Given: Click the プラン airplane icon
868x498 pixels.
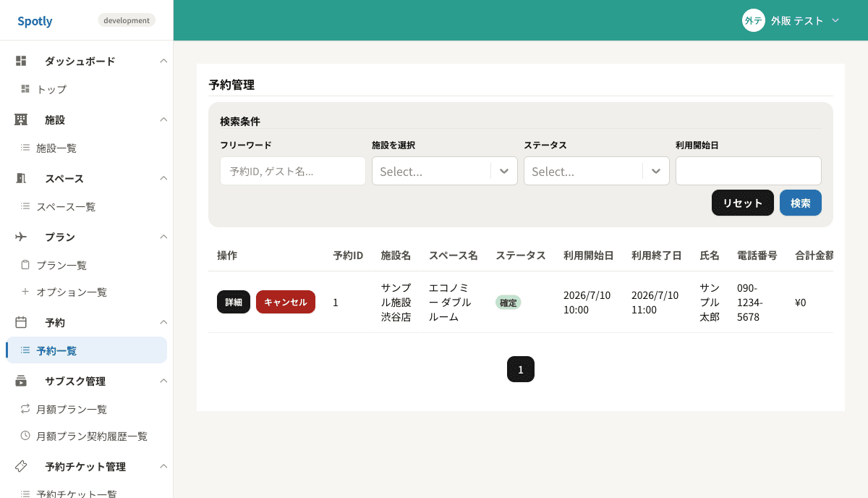Looking at the screenshot, I should [21, 237].
